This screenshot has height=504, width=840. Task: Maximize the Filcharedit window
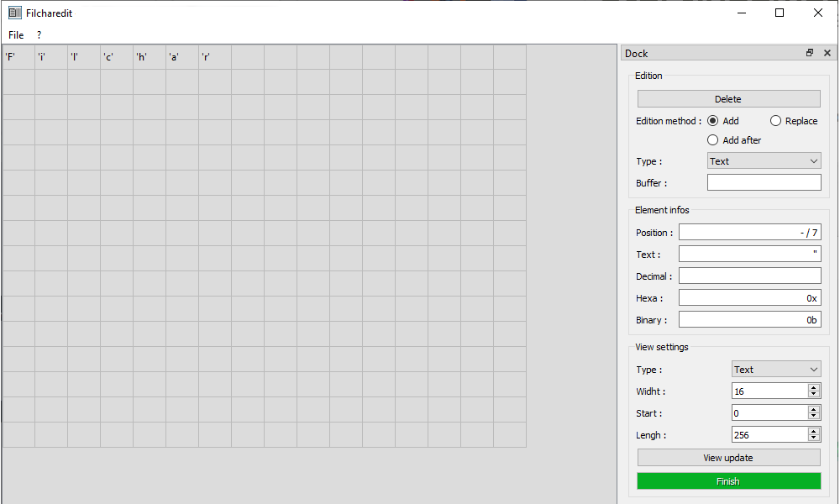tap(780, 13)
